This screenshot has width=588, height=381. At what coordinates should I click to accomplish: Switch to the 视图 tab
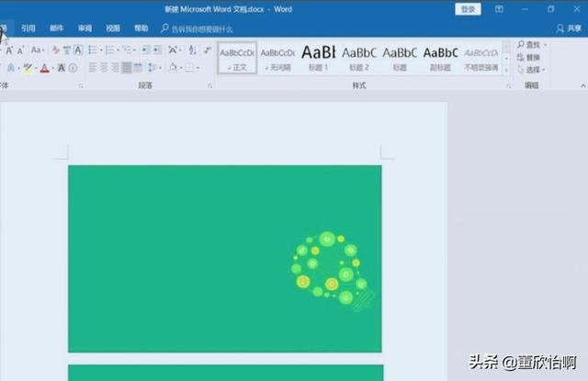[112, 28]
